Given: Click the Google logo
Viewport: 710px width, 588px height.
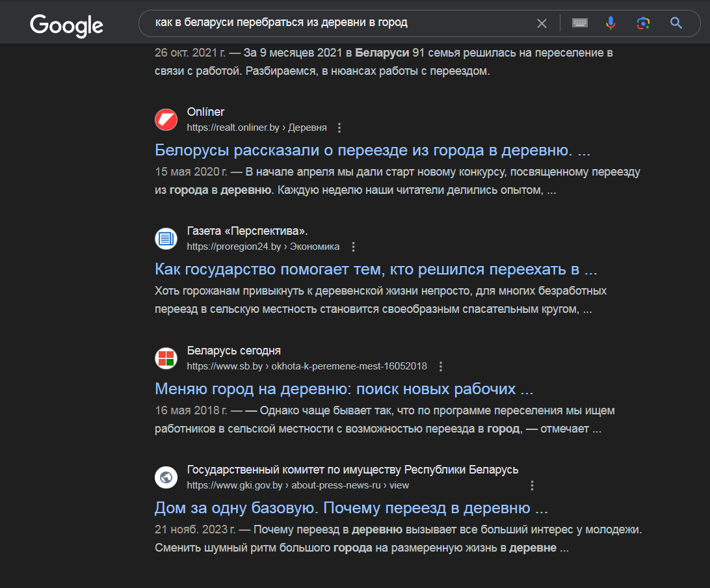Looking at the screenshot, I should pyautogui.click(x=66, y=25).
